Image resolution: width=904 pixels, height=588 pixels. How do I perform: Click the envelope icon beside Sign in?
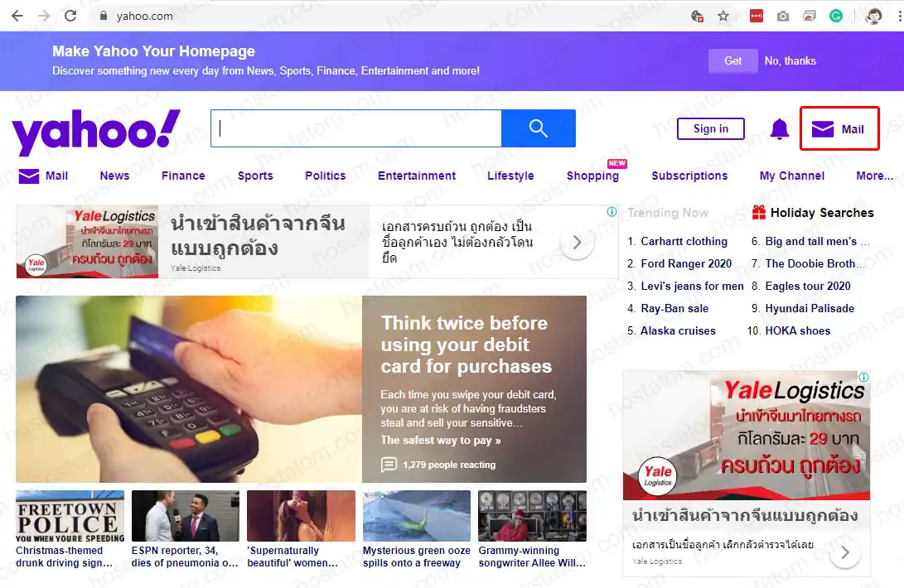click(x=823, y=129)
